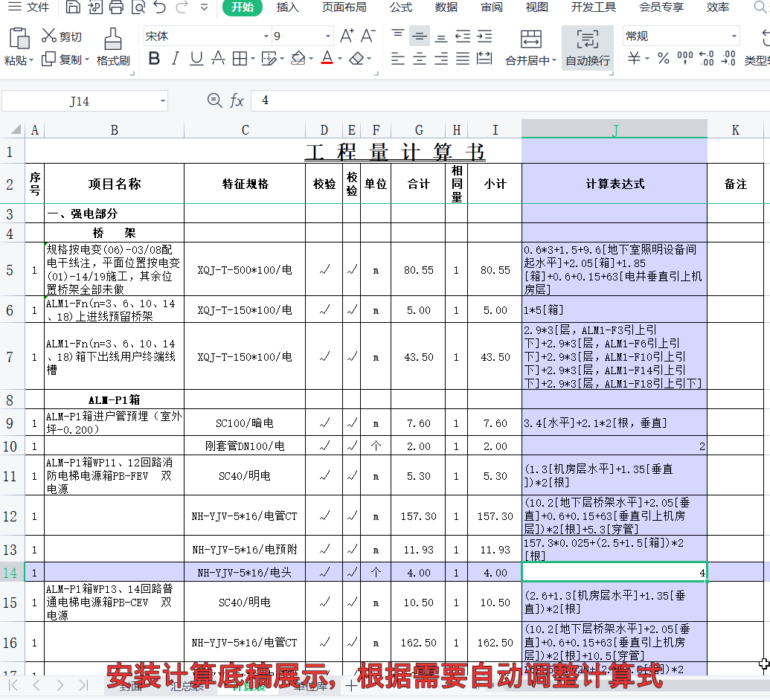Center text horizontally

pyautogui.click(x=420, y=59)
